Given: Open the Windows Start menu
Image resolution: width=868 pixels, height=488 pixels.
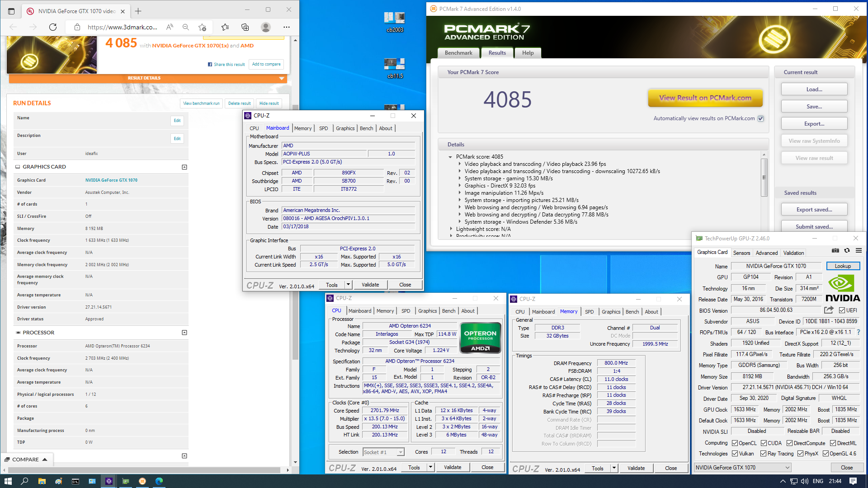Looking at the screenshot, I should coord(8,481).
